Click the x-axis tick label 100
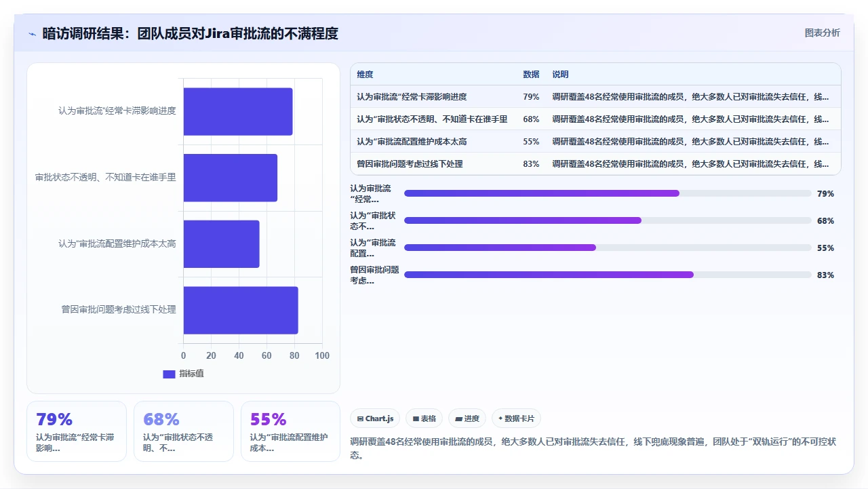The image size is (868, 489). (322, 355)
